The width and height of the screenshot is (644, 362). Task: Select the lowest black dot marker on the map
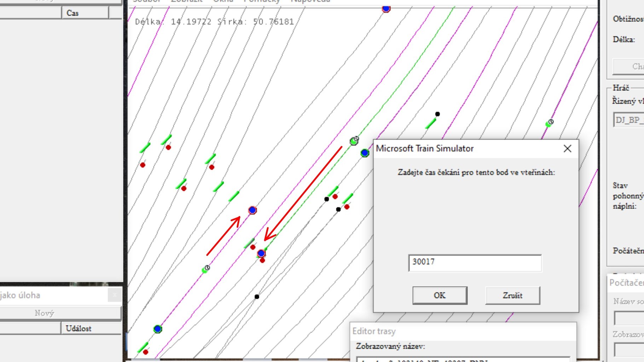pos(257,297)
